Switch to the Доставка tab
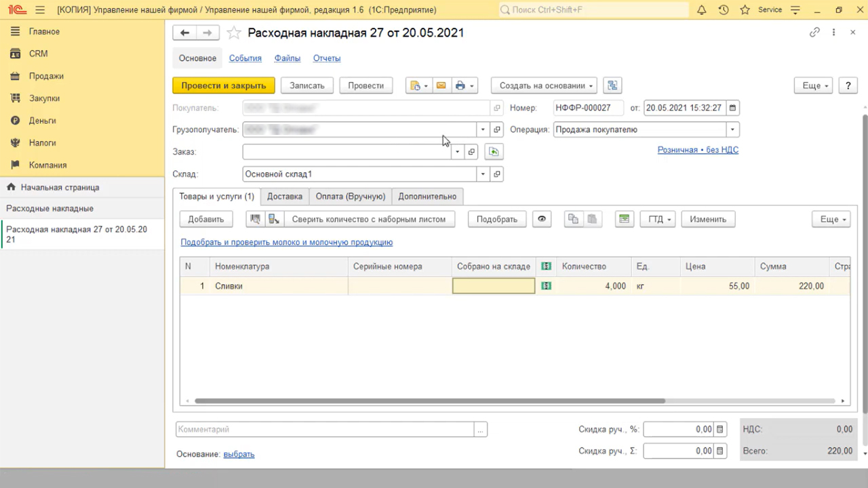868x488 pixels. (285, 197)
